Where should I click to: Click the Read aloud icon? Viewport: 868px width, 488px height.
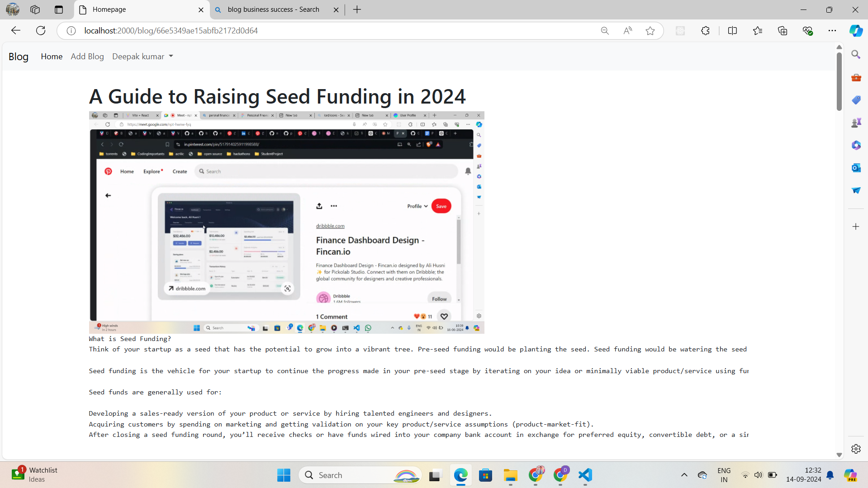[x=627, y=30]
